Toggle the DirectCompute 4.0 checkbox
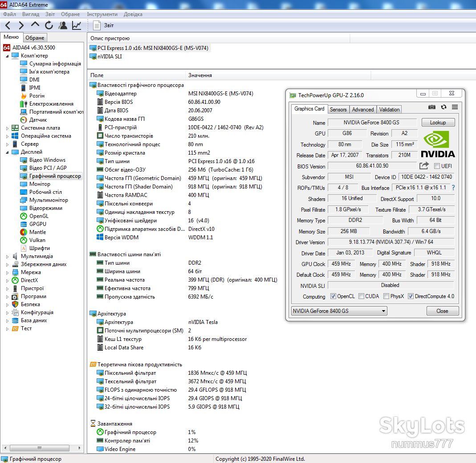The width and height of the screenshot is (476, 463). pyautogui.click(x=411, y=296)
